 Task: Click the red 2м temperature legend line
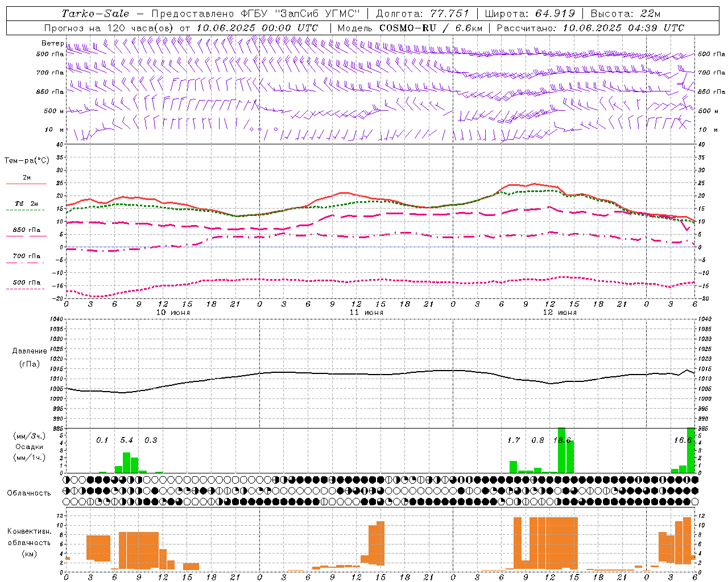pyautogui.click(x=27, y=184)
